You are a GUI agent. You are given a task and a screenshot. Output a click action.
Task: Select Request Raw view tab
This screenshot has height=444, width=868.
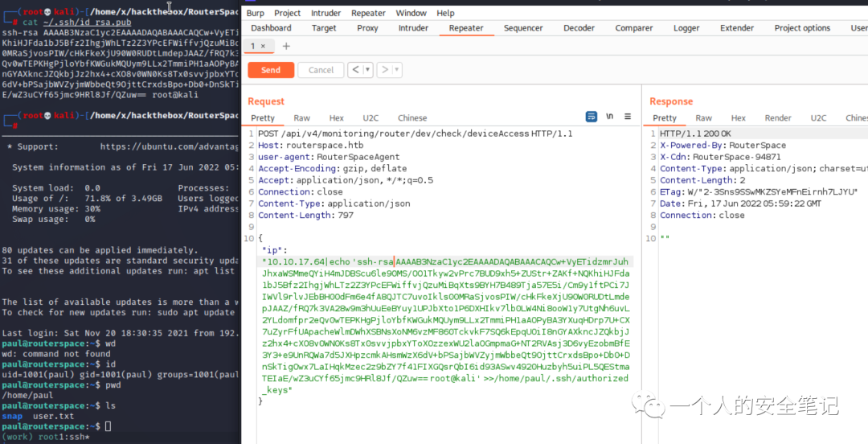(301, 117)
